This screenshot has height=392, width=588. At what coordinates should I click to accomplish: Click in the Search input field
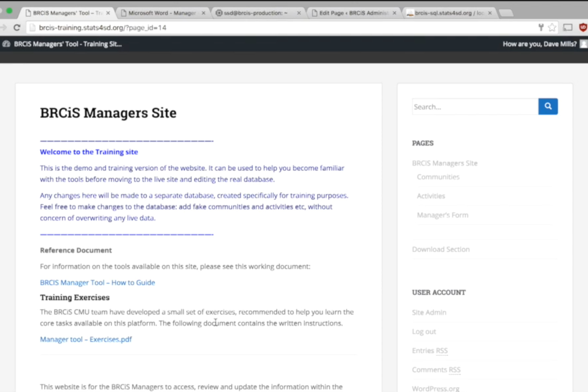475,107
